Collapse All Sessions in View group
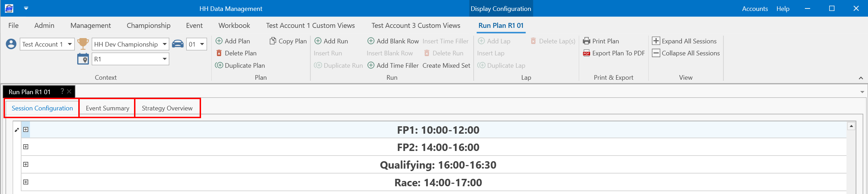 tap(686, 53)
